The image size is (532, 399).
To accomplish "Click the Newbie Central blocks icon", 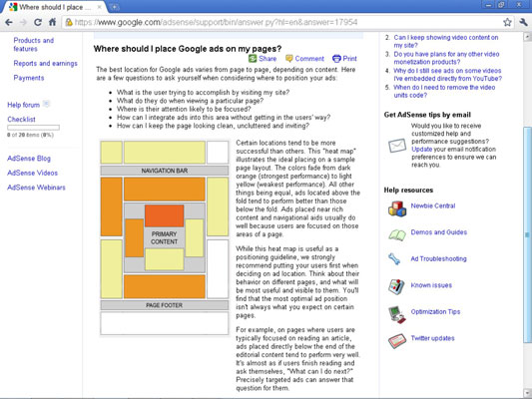I will 397,208.
